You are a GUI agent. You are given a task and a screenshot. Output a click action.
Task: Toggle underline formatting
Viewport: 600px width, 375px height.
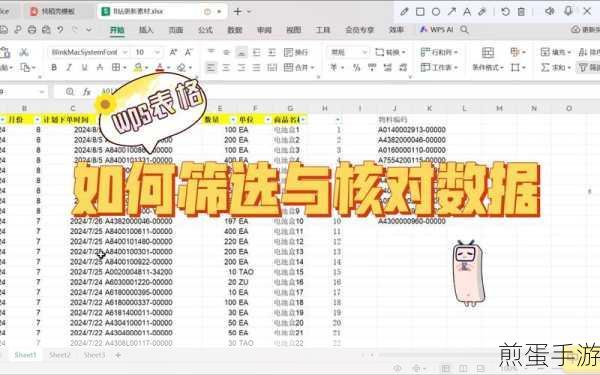click(x=85, y=68)
